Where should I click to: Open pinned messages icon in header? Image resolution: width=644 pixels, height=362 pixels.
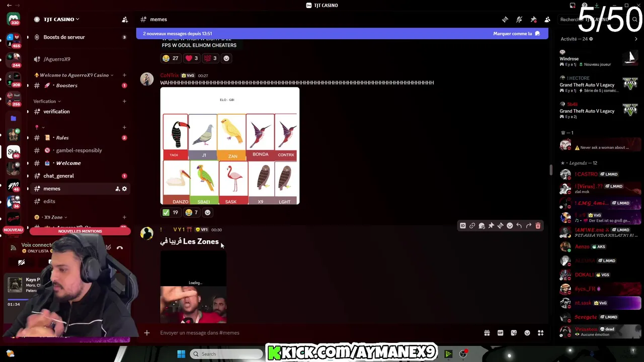tap(533, 19)
